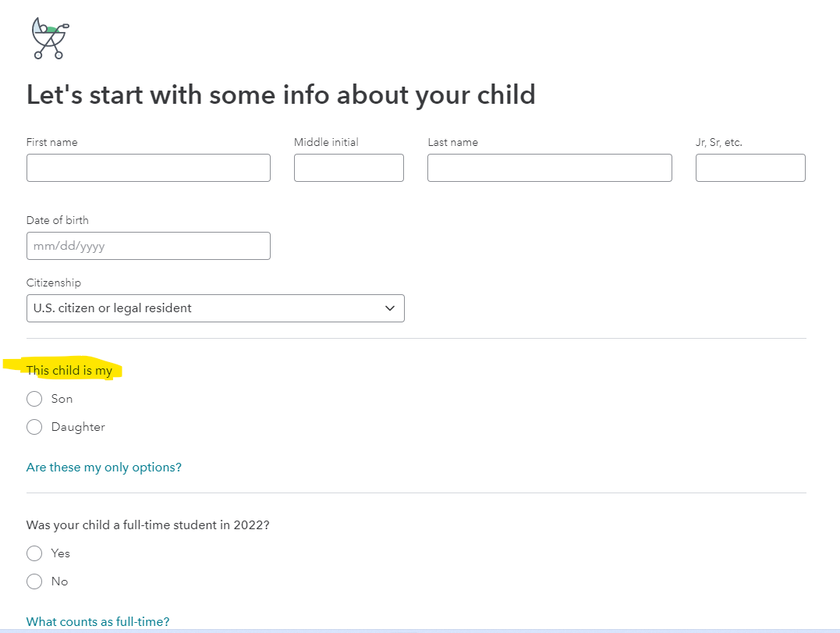Click the 'Daughter' option label
The width and height of the screenshot is (840, 633).
coord(78,427)
